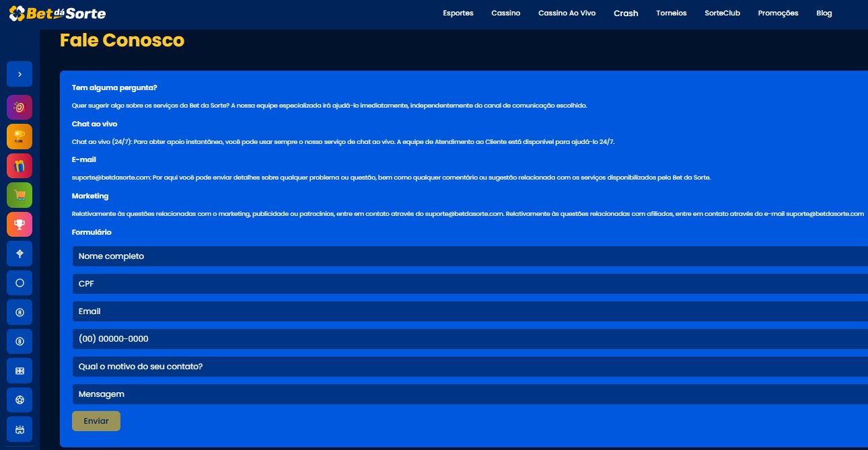Click the Mensagem text field
This screenshot has width=868, height=450.
pyautogui.click(x=470, y=394)
